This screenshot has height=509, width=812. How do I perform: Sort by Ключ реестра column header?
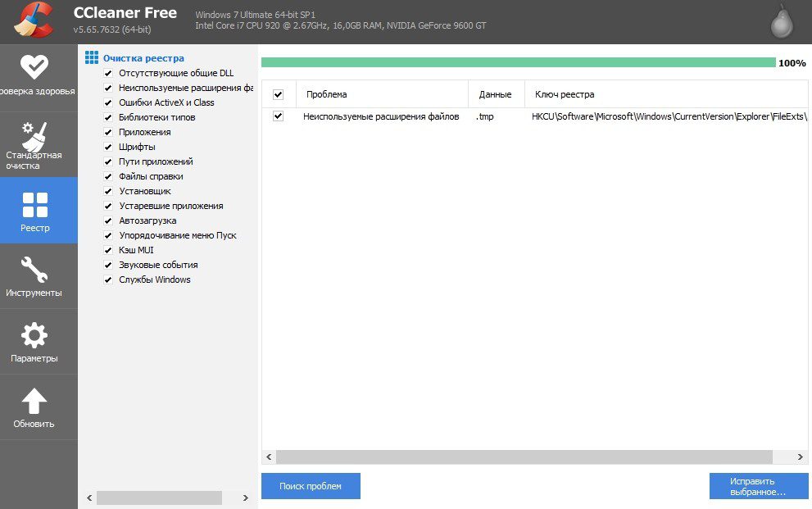[666, 94]
